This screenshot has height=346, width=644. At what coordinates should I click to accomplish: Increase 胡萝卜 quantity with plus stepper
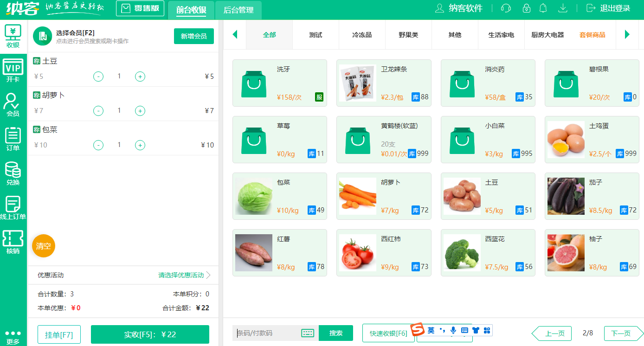pyautogui.click(x=140, y=110)
